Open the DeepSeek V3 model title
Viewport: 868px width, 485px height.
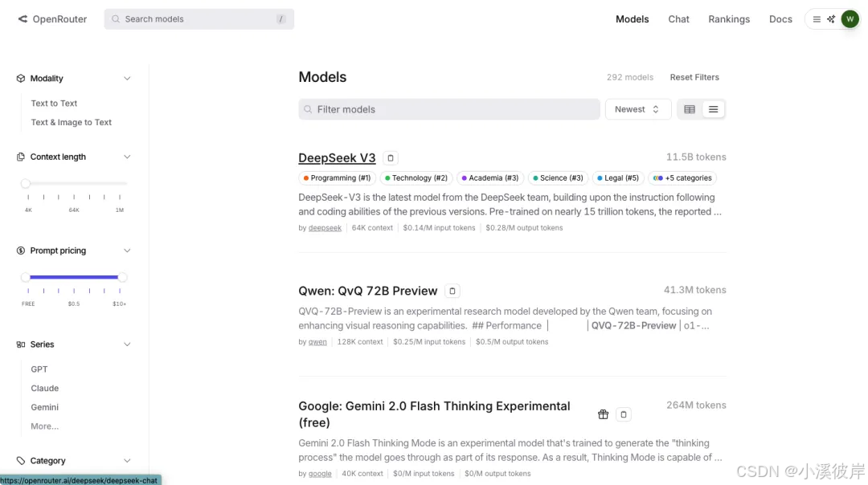coord(337,158)
